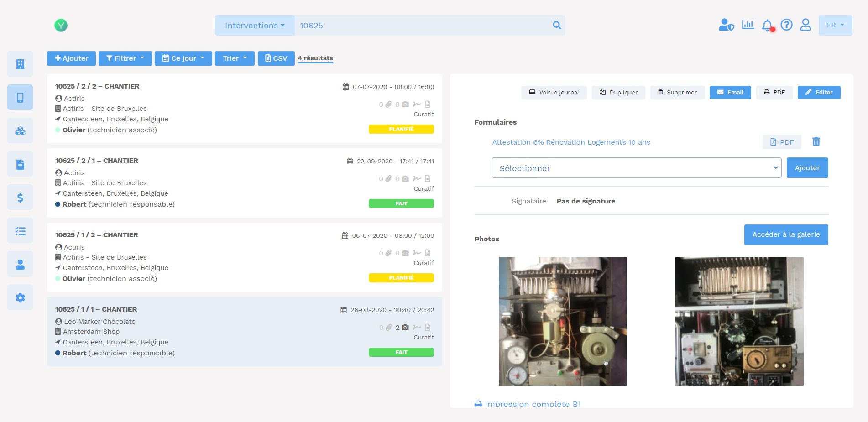Open the cubes stock sidebar section
Screen dimensions: 868x422
tap(20, 130)
